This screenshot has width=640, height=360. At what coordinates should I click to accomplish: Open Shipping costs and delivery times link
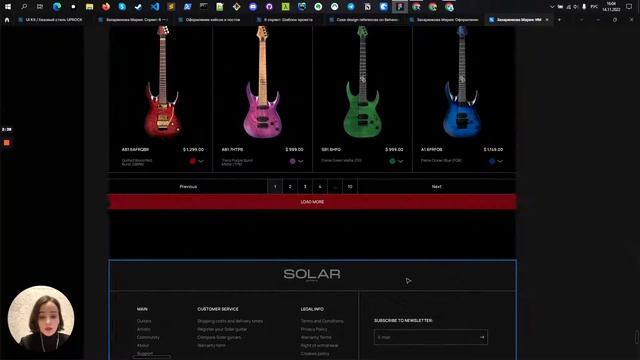230,321
